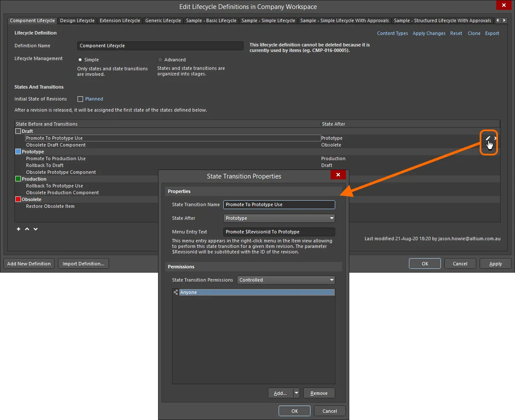Move selected item down with the down arrow
This screenshot has width=515, height=420.
(x=36, y=229)
